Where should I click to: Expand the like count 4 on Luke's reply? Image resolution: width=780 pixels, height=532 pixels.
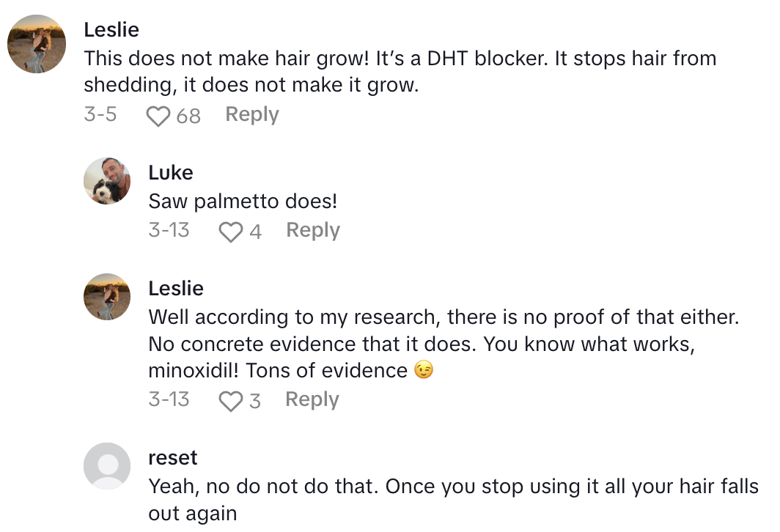point(256,231)
